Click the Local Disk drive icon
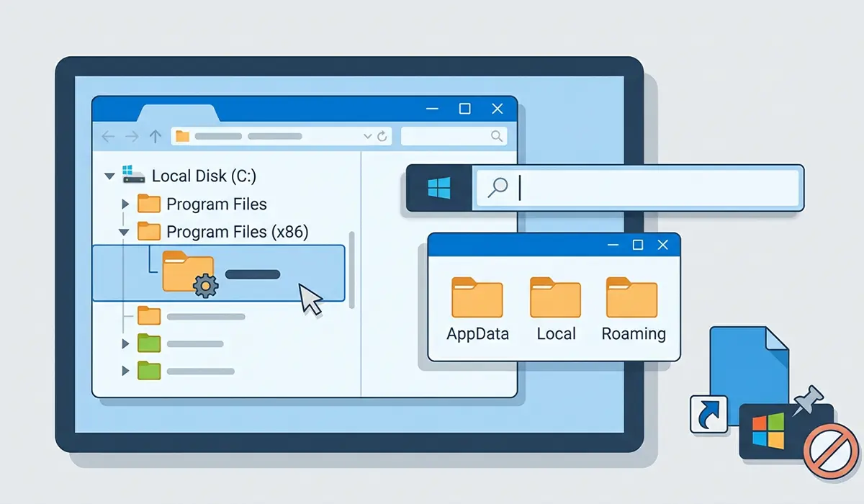Screen dimensions: 864x504 [133, 174]
